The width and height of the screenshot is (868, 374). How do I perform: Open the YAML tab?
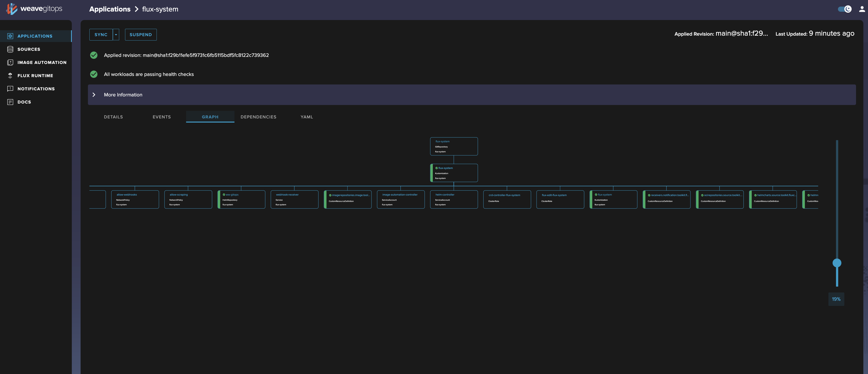click(307, 117)
